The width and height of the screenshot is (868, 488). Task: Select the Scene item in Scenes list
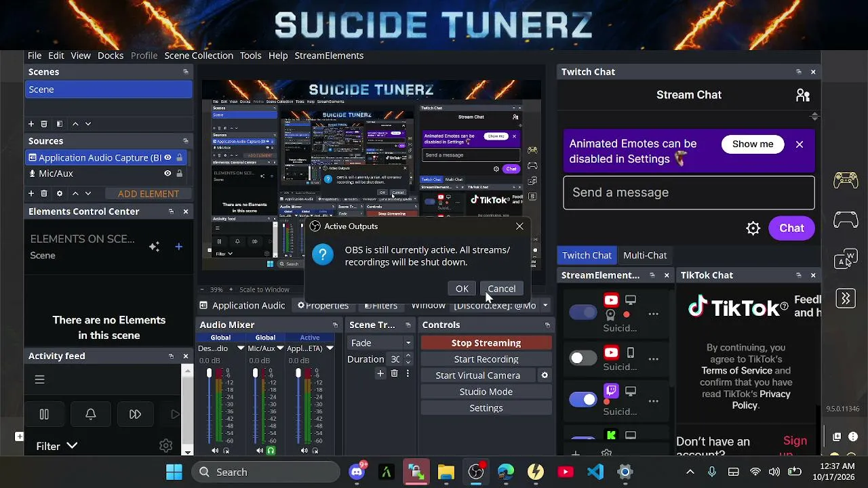pos(108,89)
